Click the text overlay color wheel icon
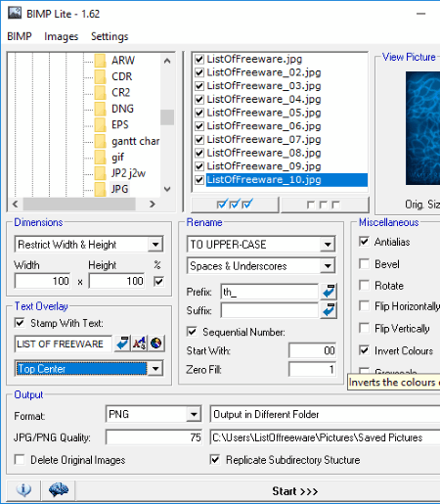 (x=156, y=344)
